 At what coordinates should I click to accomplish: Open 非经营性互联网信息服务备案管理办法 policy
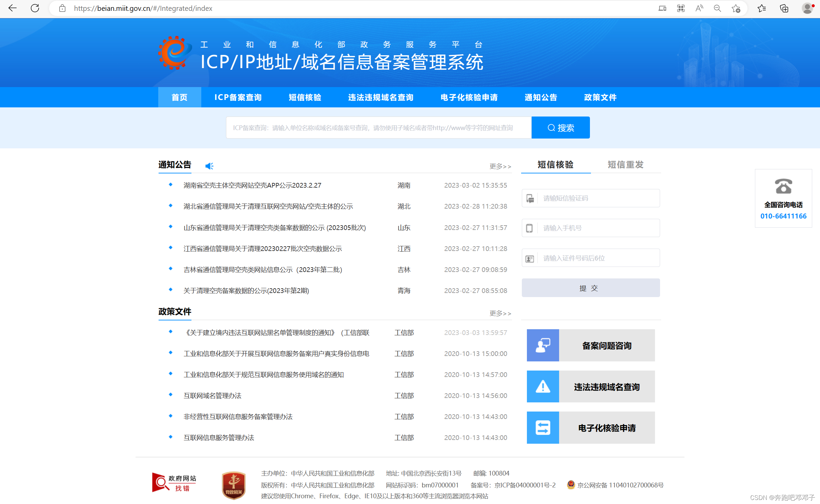(x=238, y=417)
